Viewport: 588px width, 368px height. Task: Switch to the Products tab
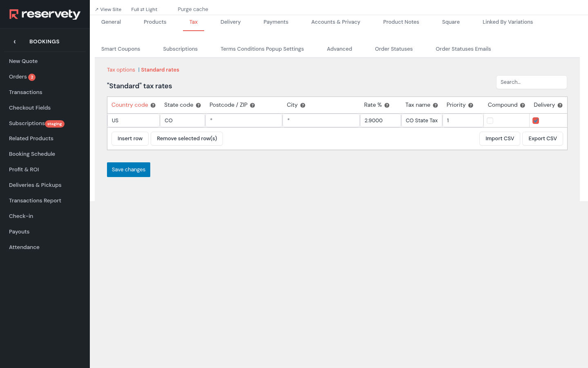pos(155,22)
